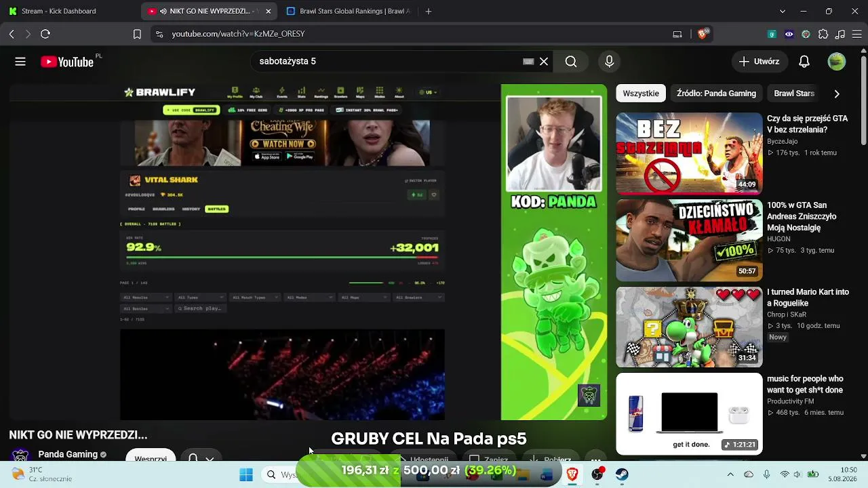Open the OneDrive cloud tray icon

[x=749, y=474]
